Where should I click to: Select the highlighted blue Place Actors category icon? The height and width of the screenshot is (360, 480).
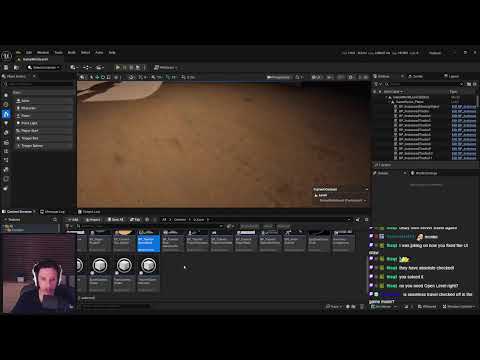[6, 114]
